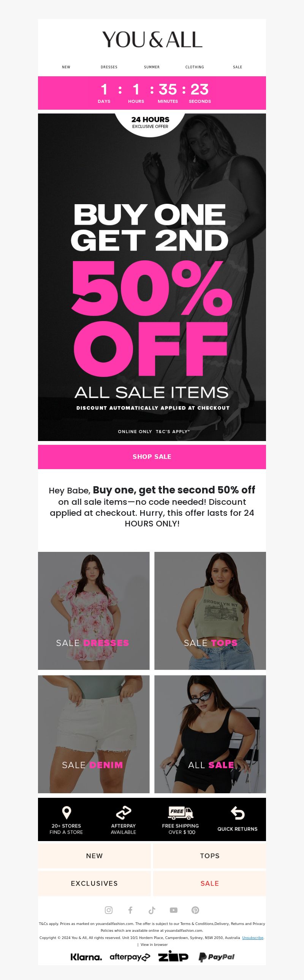The height and width of the screenshot is (980, 304).
Task: Click the free shipping truck icon
Action: pos(180,813)
